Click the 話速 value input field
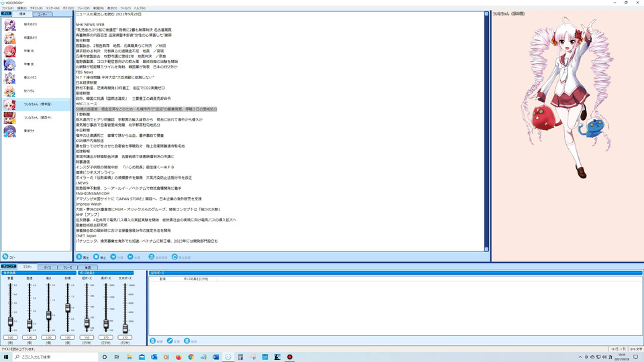The image size is (644, 362). (x=30, y=337)
